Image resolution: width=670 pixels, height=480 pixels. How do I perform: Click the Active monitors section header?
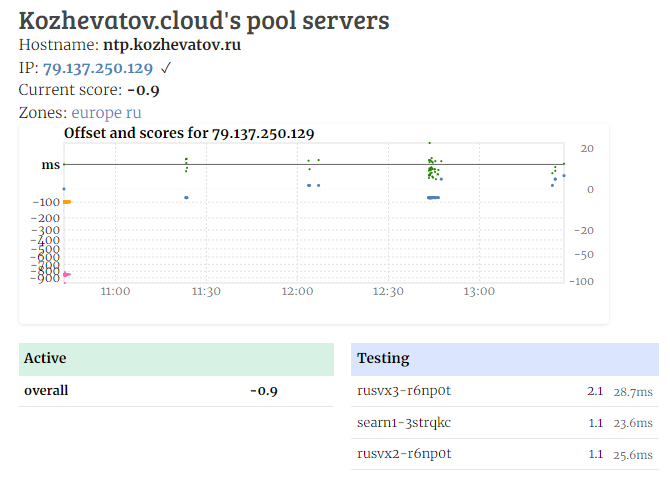176,359
